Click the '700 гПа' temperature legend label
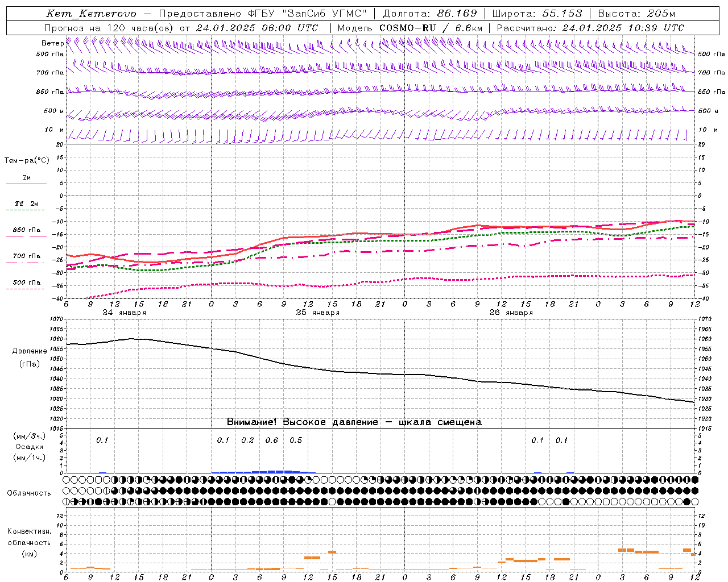728x582 pixels. click(x=27, y=256)
